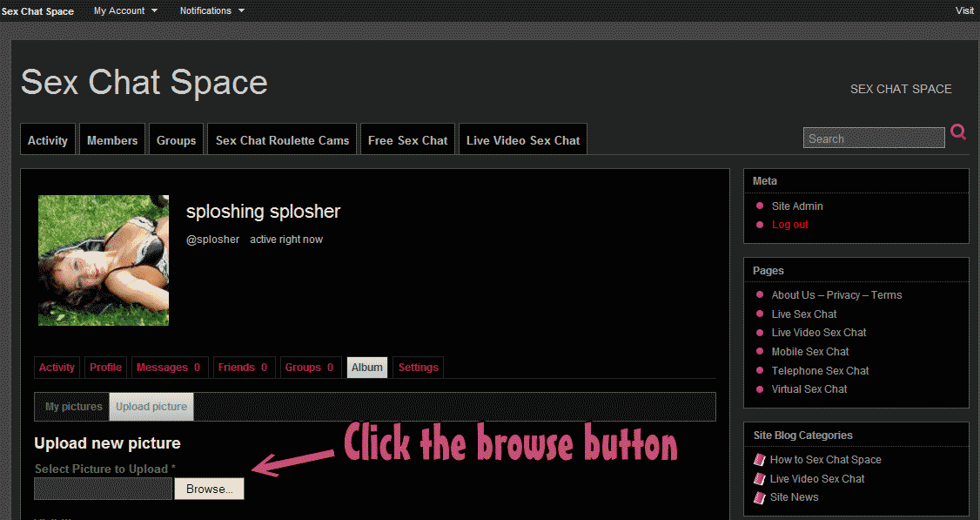Open the large Sex Chat Space site title
This screenshot has width=980, height=520.
pyautogui.click(x=144, y=82)
